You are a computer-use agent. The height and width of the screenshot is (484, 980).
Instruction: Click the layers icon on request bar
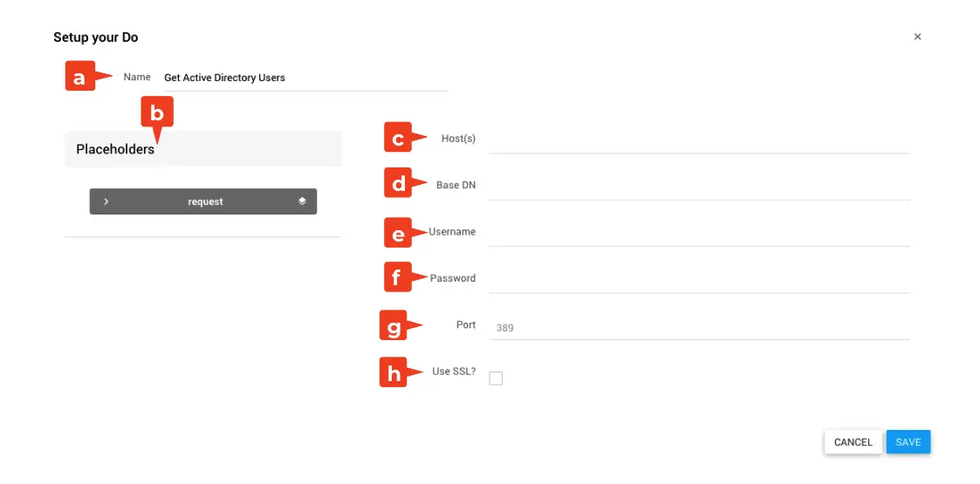click(x=302, y=201)
